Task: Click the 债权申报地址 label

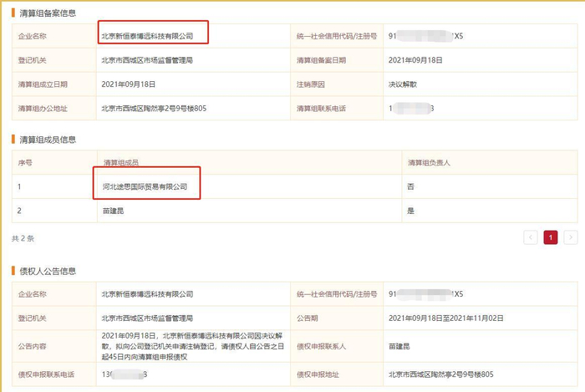Action: (x=318, y=374)
